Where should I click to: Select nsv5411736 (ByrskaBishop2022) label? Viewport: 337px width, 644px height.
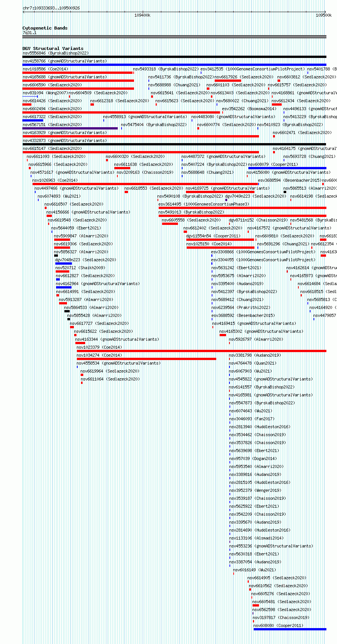181,77
